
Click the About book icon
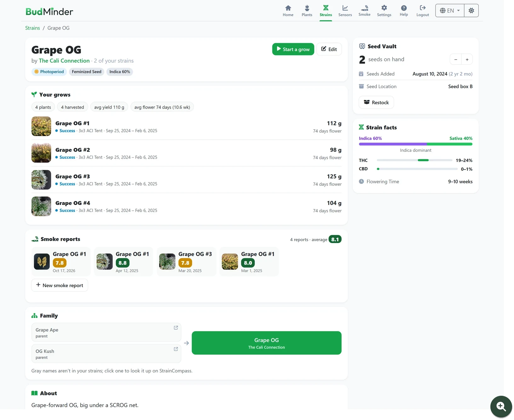pos(34,393)
